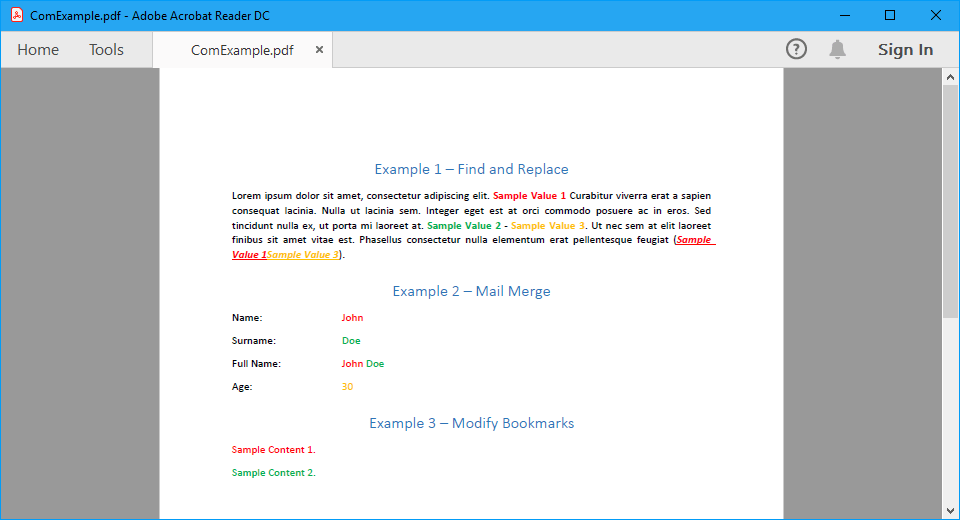Click the scrollbar up arrow
Screen dimensions: 960x520
(x=950, y=77)
